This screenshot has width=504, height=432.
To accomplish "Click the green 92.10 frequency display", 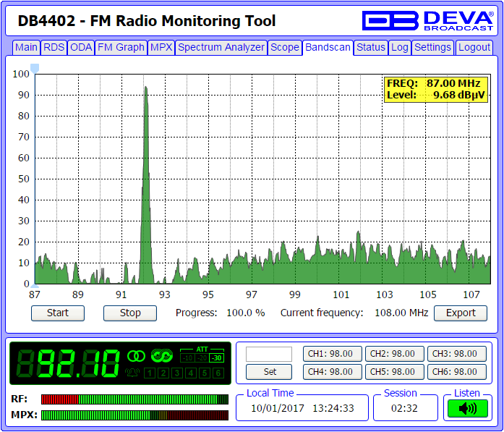I will (68, 363).
